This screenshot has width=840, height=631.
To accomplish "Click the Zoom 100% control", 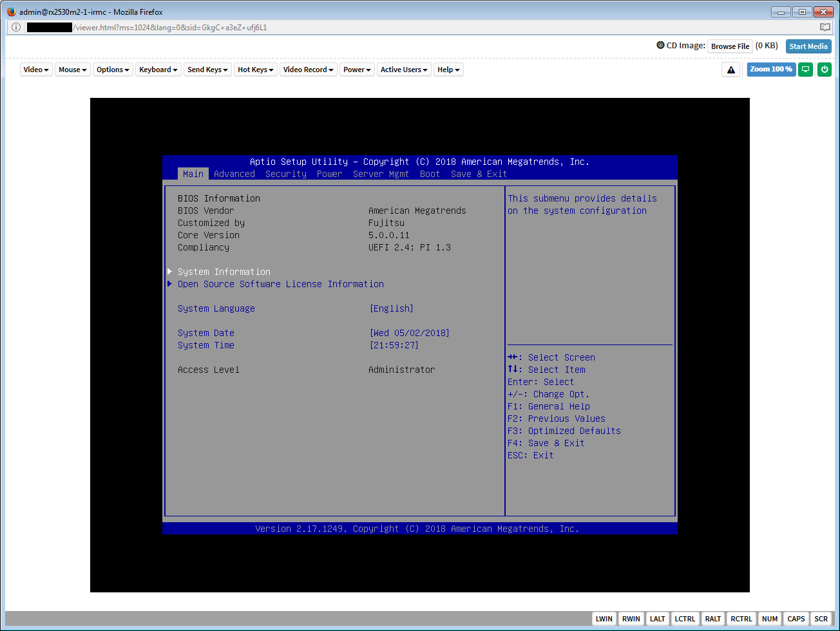I will click(771, 70).
